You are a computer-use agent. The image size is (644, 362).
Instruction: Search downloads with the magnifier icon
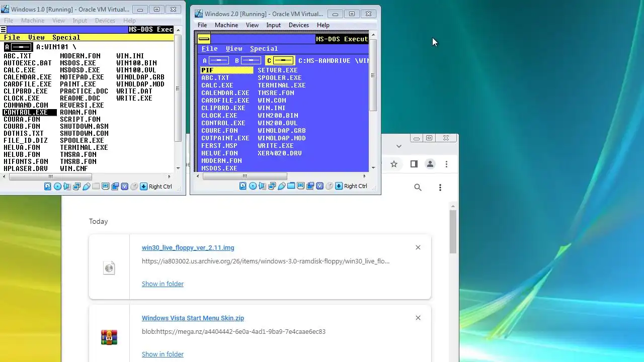[x=418, y=188]
